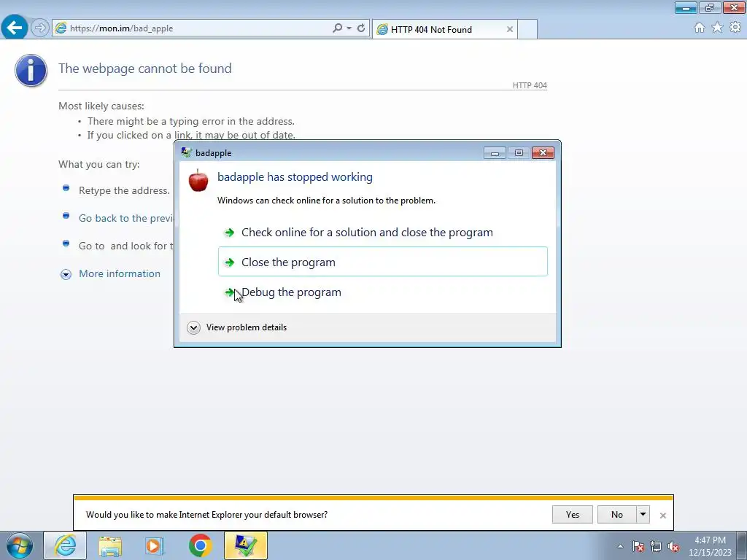Maximize the badapple dialog
This screenshot has width=747, height=560.
(x=519, y=153)
